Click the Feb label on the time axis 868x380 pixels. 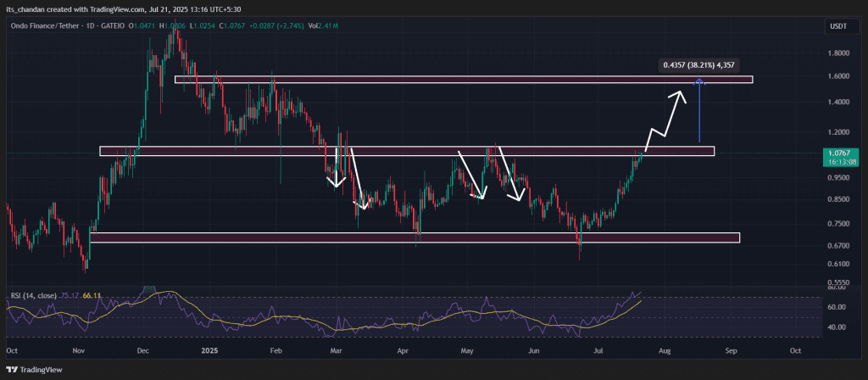(x=277, y=351)
